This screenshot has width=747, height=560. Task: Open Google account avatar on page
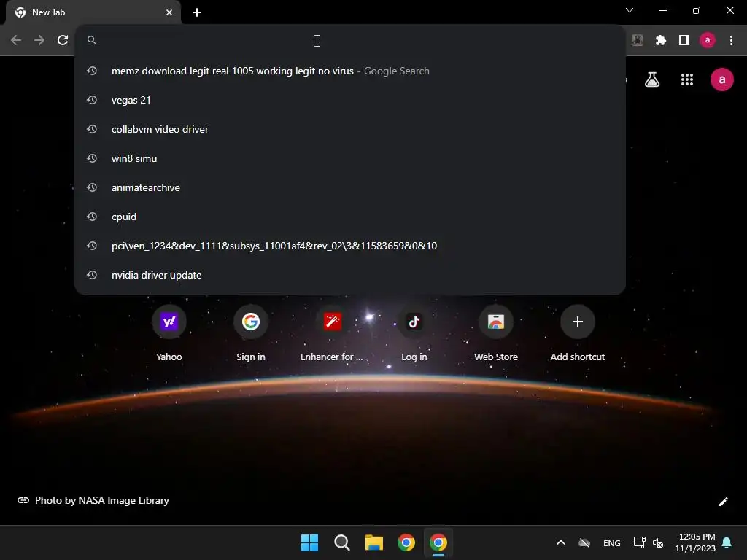click(722, 79)
